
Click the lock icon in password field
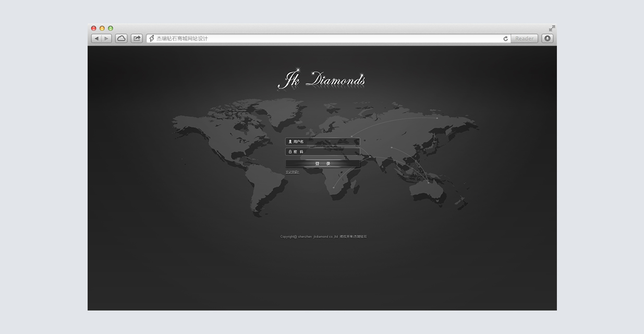(x=290, y=152)
